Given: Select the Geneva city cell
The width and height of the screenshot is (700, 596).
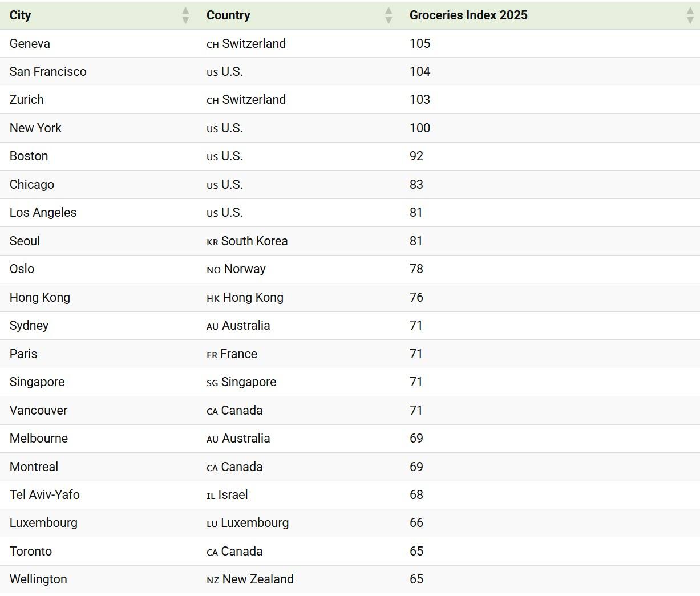Looking at the screenshot, I should 30,44.
